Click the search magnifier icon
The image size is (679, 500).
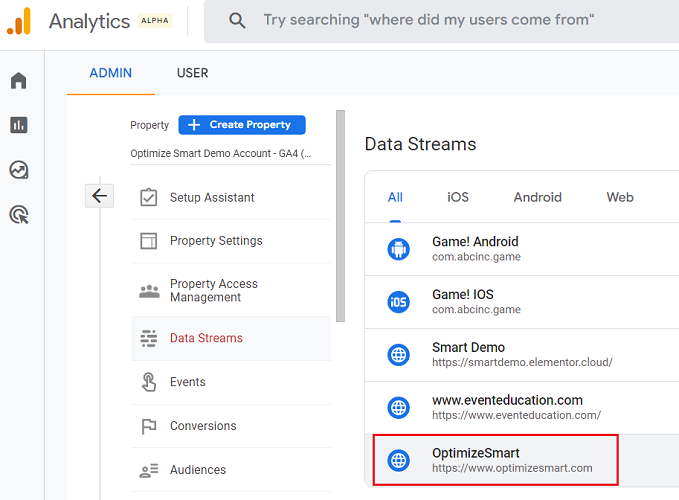tap(237, 20)
